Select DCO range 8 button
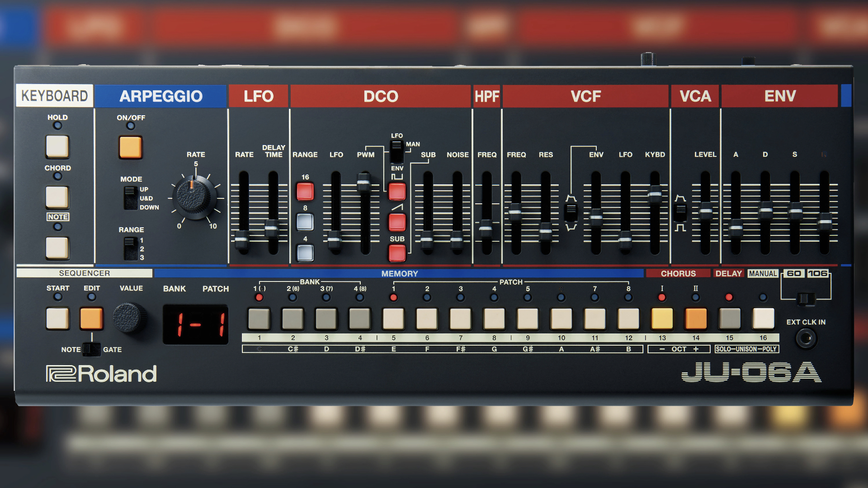 tap(305, 222)
